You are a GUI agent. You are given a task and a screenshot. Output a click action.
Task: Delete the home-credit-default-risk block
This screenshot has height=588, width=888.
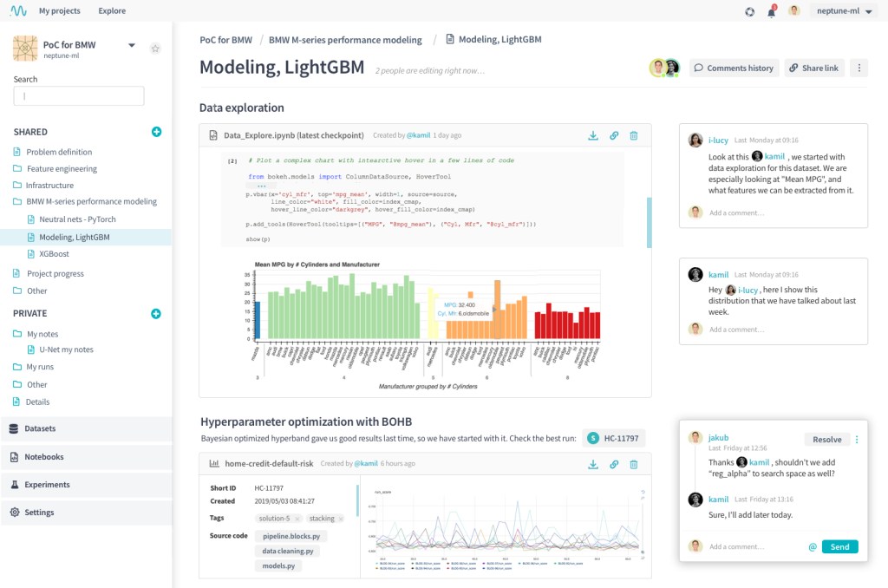point(634,465)
